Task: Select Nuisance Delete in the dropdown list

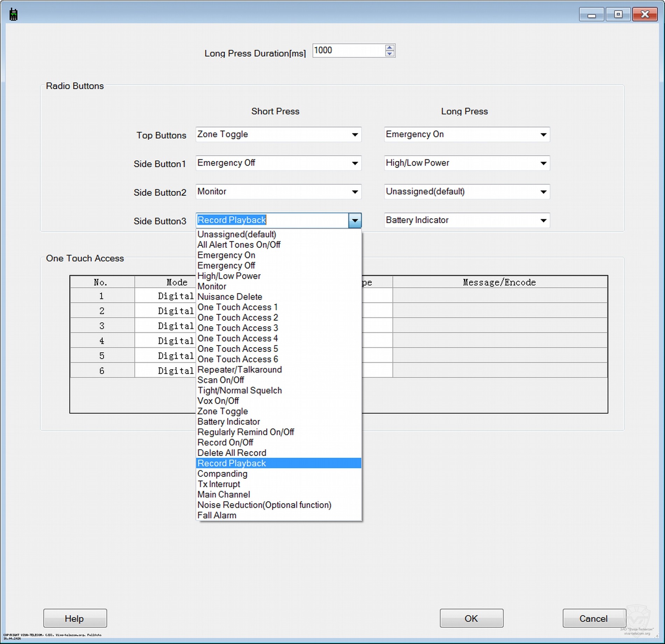Action: [230, 297]
